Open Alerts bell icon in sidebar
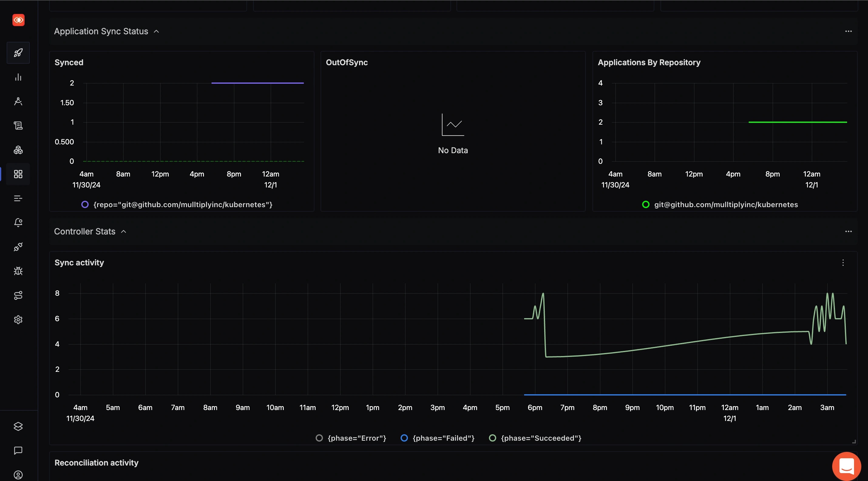The height and width of the screenshot is (481, 868). pos(18,223)
